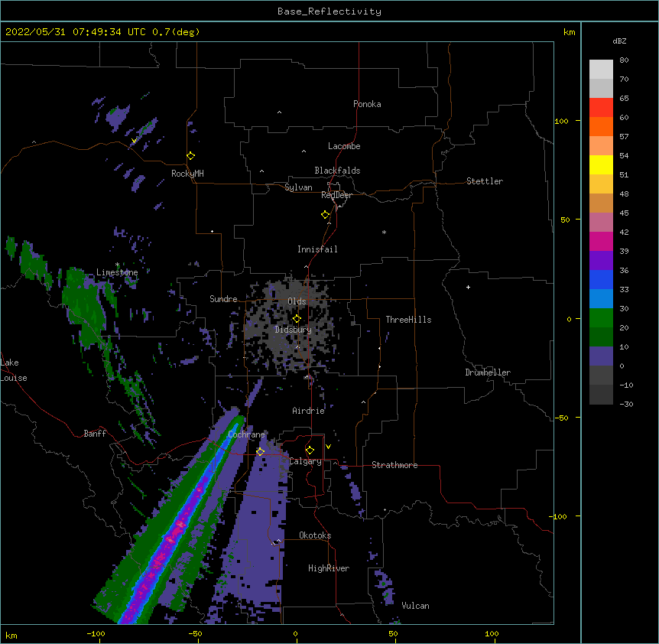The width and height of the screenshot is (659, 644).
Task: Click the Stettler city label
Action: (485, 181)
